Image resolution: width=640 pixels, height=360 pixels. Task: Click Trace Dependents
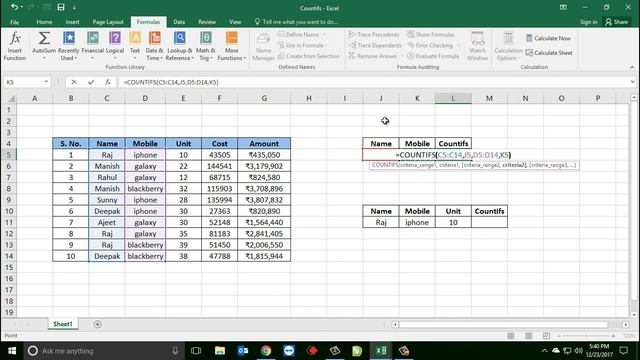pos(375,45)
